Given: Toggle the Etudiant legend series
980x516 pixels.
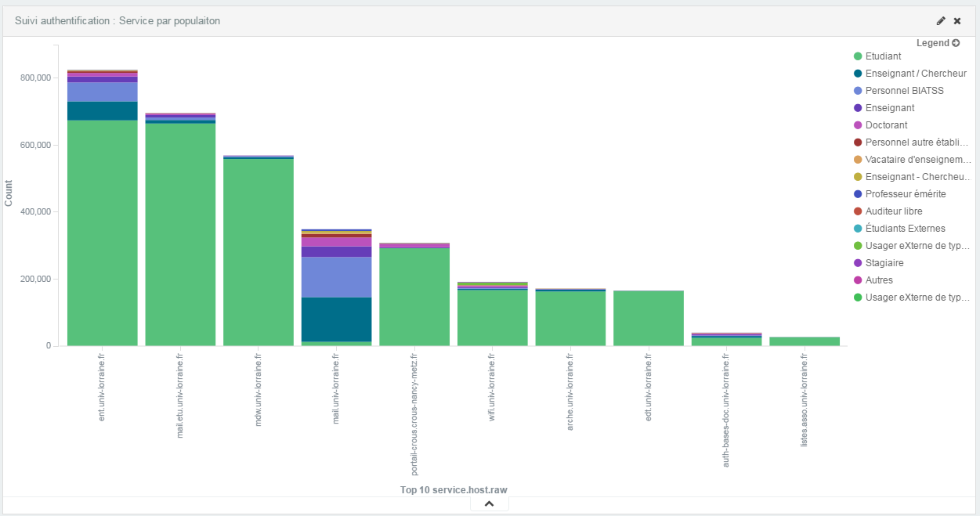Looking at the screenshot, I should (883, 56).
